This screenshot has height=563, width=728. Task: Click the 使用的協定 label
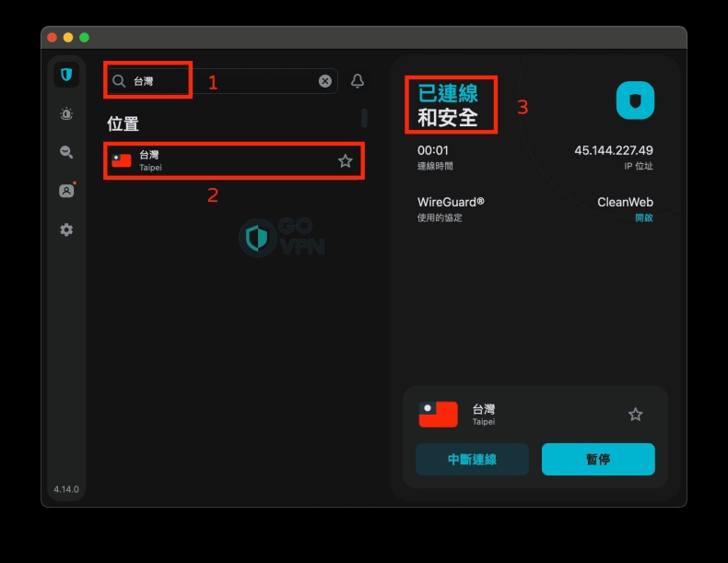[440, 217]
